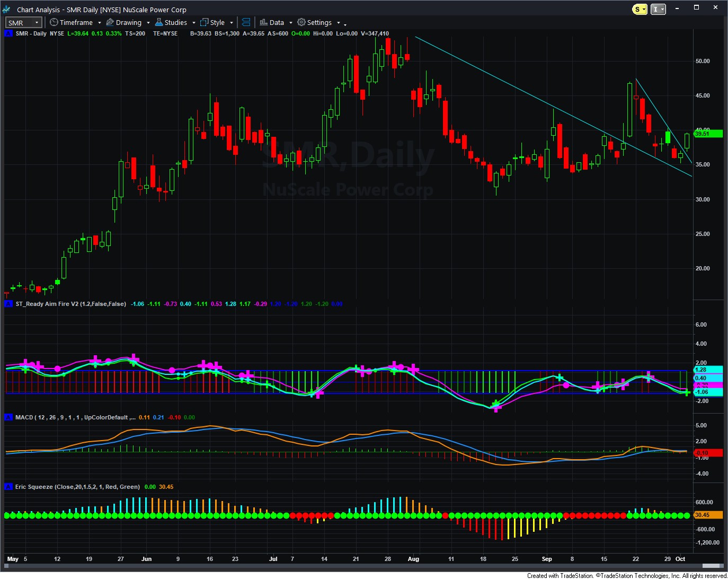Toggle the blue A box beside SMR - Daily

[x=8, y=33]
